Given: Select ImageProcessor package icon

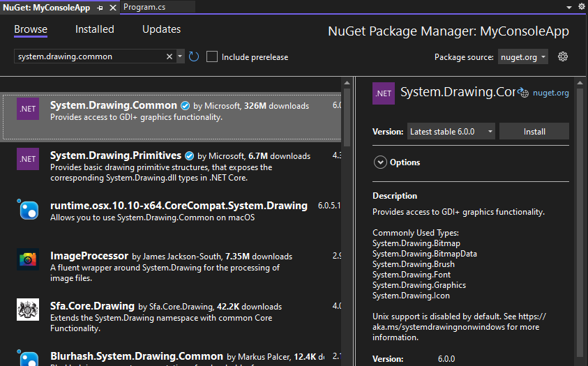Looking at the screenshot, I should click(x=28, y=259).
